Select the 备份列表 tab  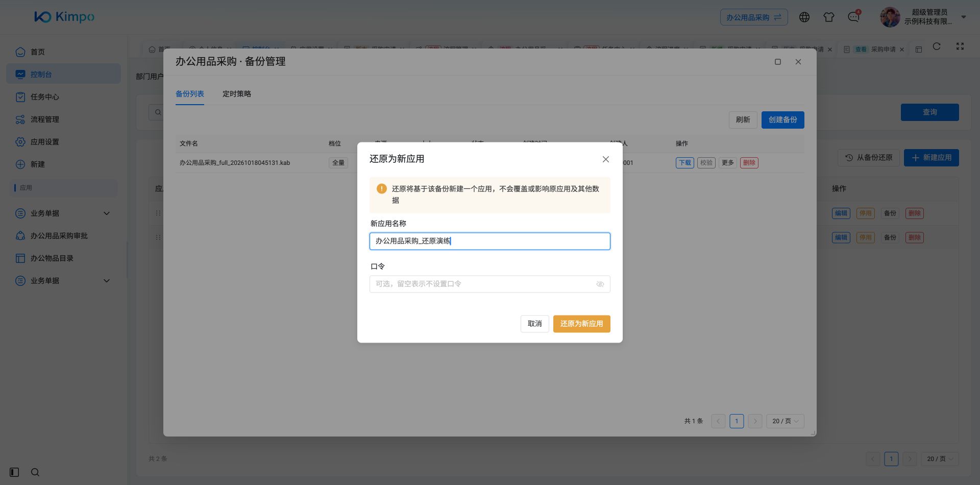point(190,94)
